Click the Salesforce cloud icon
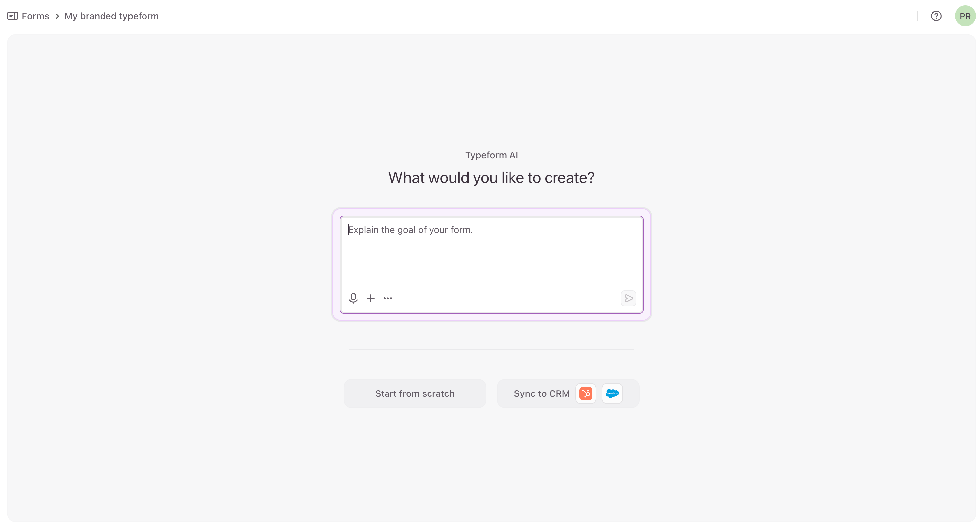This screenshot has height=524, width=980. (x=612, y=393)
